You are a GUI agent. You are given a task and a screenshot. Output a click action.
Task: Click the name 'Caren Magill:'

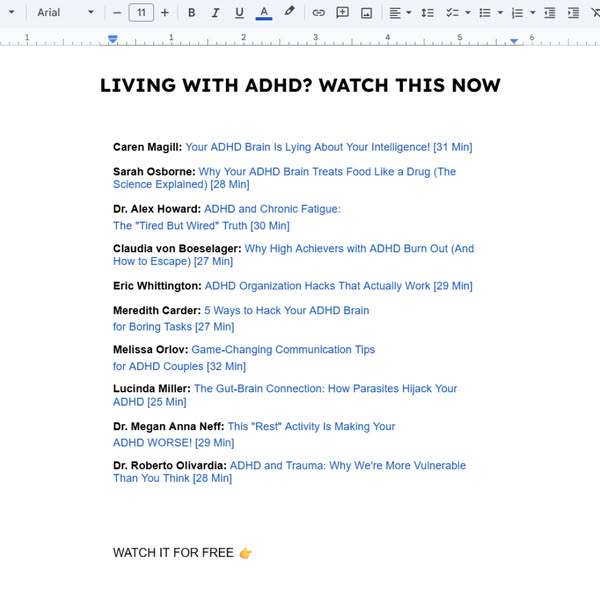point(147,147)
